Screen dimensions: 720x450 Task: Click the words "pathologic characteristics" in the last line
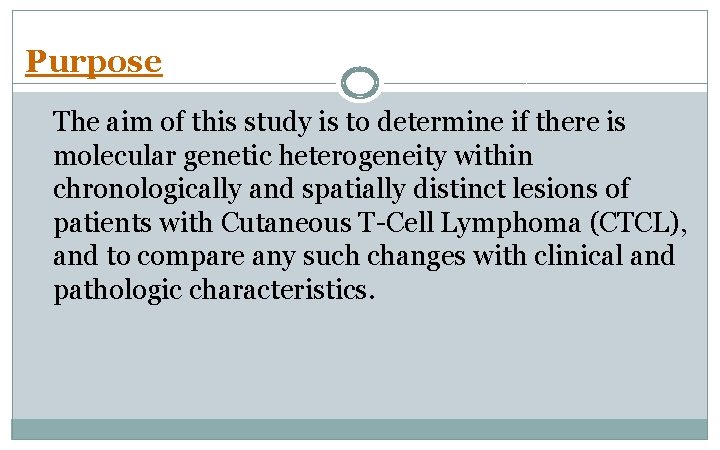(214, 290)
